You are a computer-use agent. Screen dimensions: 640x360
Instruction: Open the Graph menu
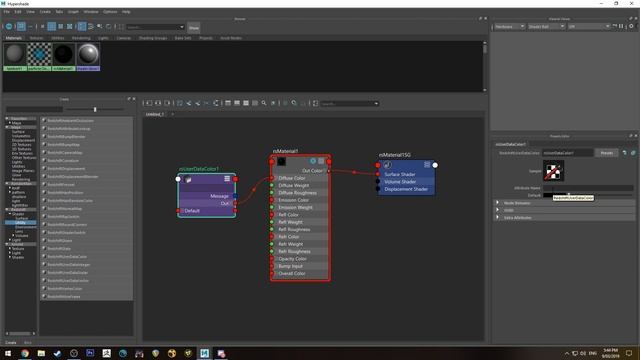click(73, 12)
